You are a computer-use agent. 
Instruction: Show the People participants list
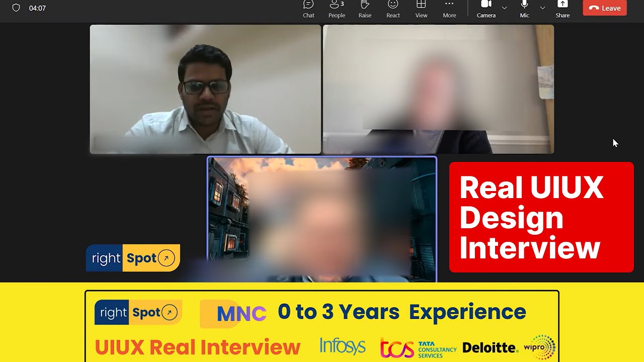[x=337, y=9]
